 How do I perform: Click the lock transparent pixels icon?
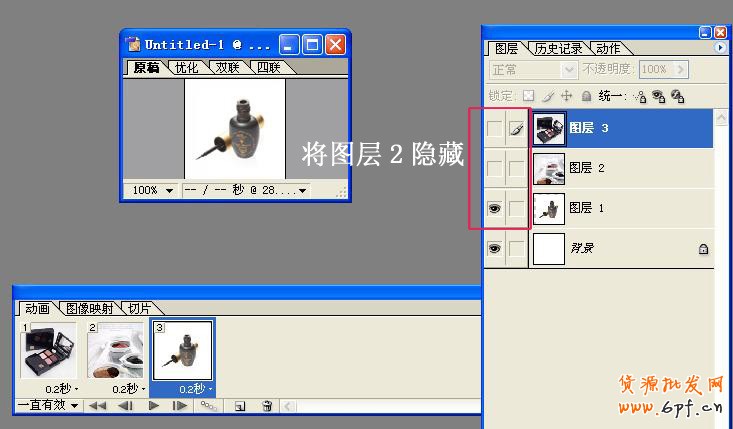[529, 96]
